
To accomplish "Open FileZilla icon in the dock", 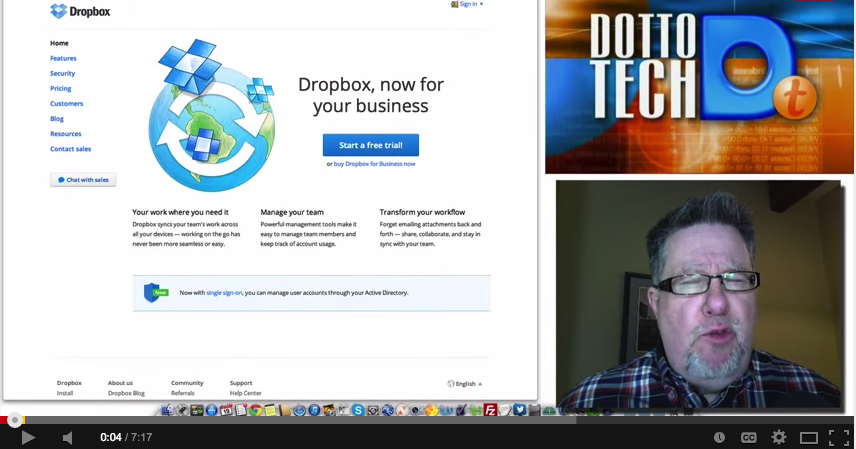I will coord(490,410).
